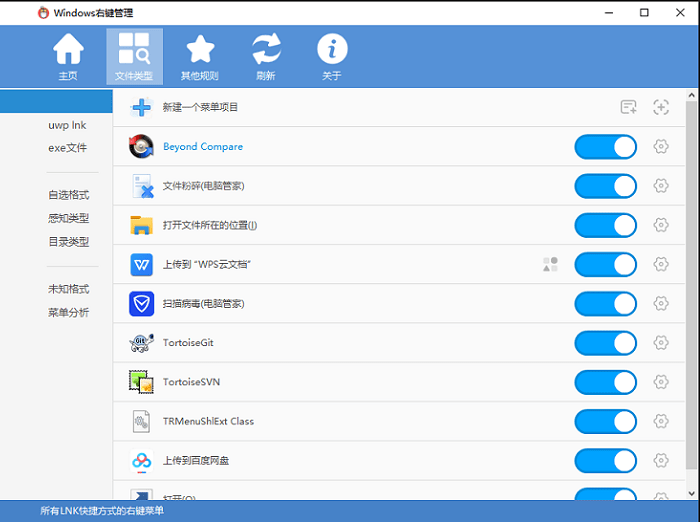Screen dimensions: 700x522
Task: Disable the TortoiseSVN switch
Action: click(x=605, y=383)
